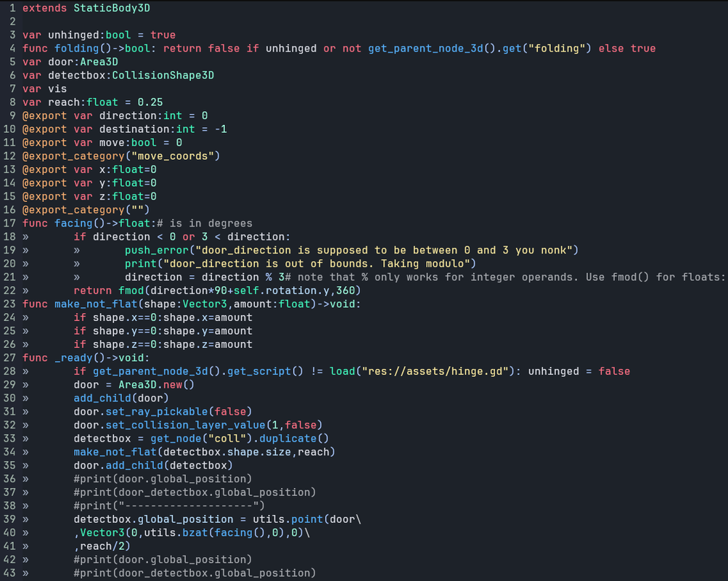728x581 pixels.
Task: Click the '_ready' function name
Action: point(73,358)
